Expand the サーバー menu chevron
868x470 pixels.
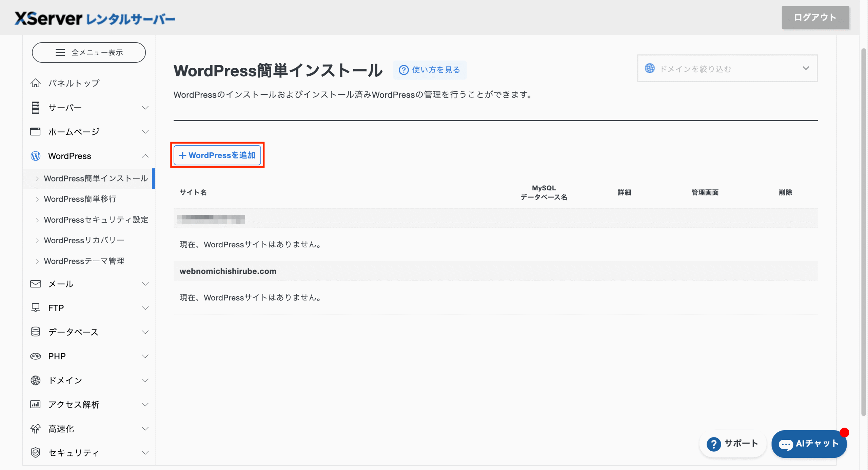tap(145, 108)
